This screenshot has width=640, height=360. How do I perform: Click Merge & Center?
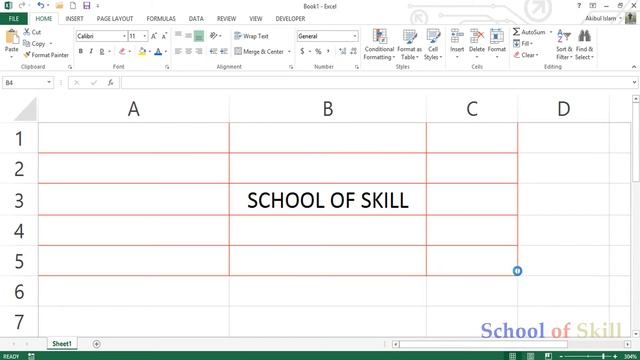coord(259,51)
